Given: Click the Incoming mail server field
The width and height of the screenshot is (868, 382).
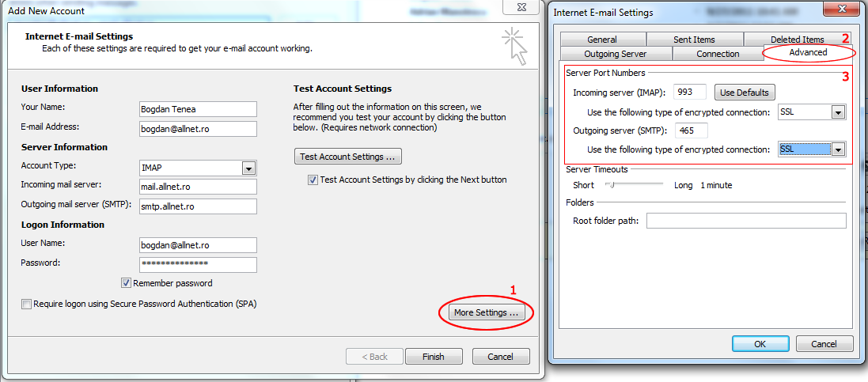Looking at the screenshot, I should pos(198,187).
